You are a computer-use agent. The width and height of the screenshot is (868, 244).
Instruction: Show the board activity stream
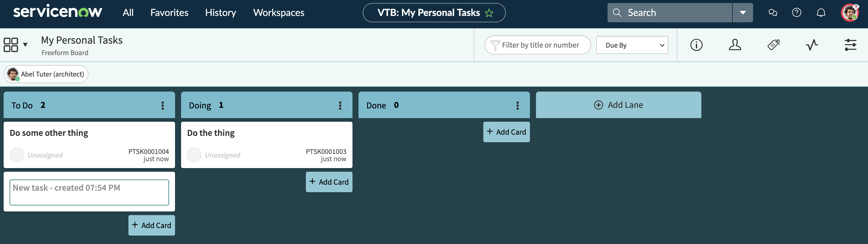(x=812, y=45)
